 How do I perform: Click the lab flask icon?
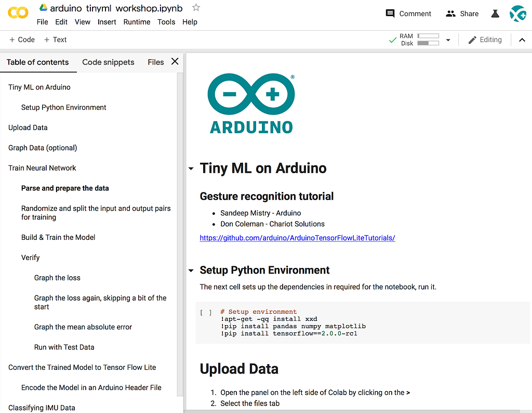(x=495, y=14)
